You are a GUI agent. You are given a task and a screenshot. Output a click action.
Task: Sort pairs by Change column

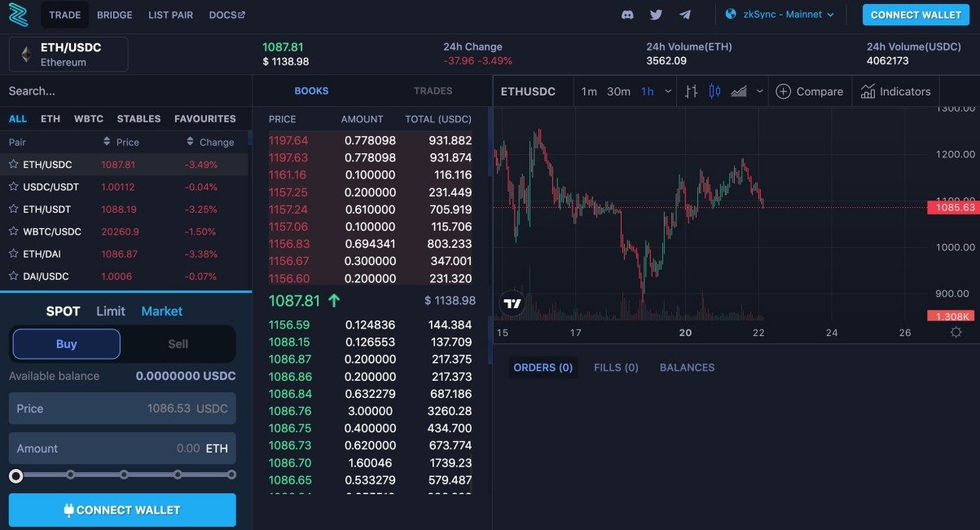pyautogui.click(x=210, y=142)
